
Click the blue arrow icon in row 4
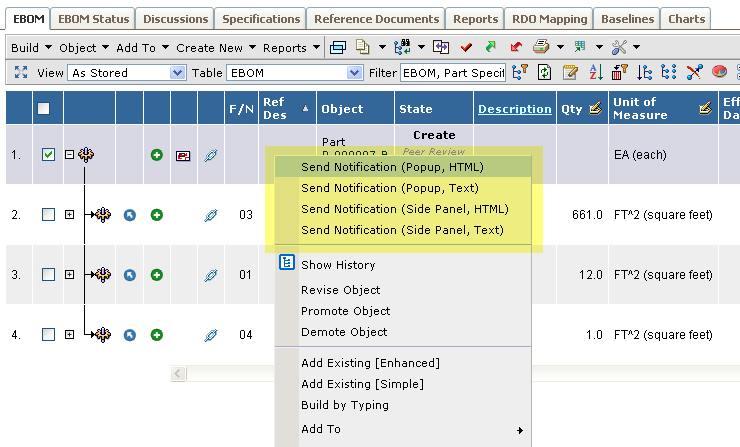pyautogui.click(x=130, y=335)
